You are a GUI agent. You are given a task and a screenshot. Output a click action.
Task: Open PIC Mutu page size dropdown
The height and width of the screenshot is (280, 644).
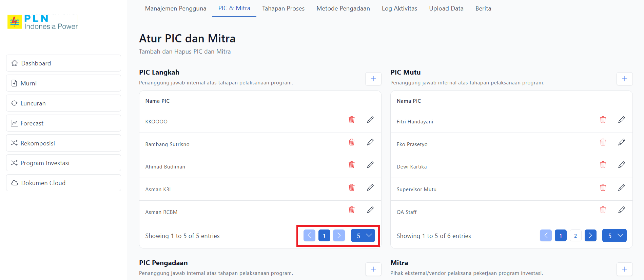point(614,236)
